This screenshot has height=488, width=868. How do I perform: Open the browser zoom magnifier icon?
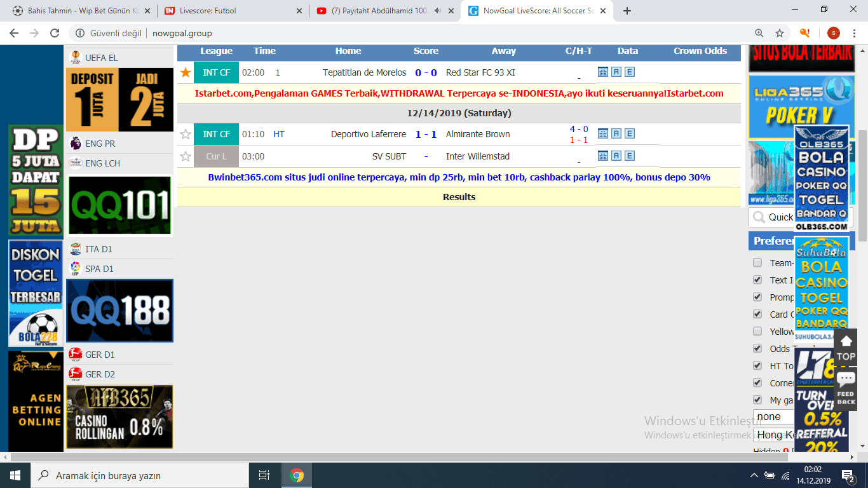tap(759, 33)
